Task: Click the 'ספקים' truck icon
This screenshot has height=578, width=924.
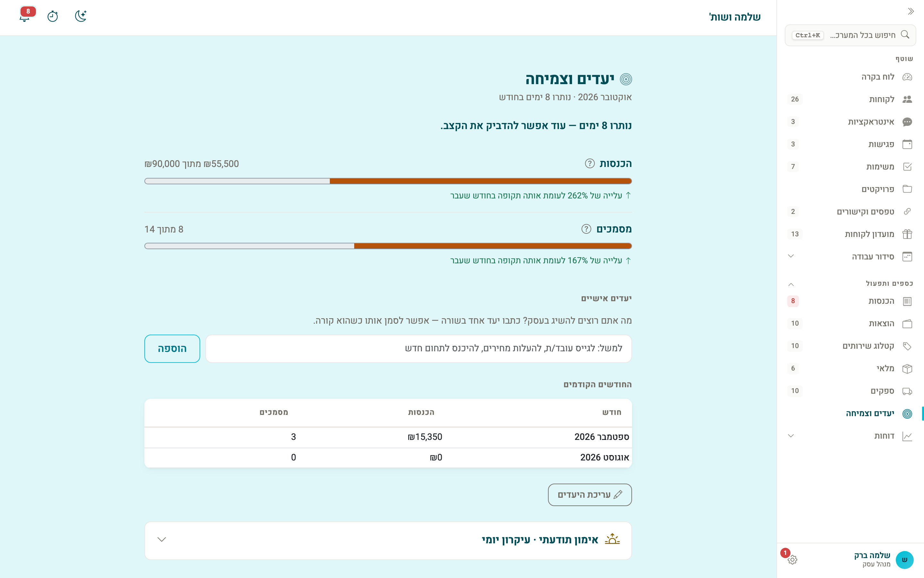Action: 907,391
